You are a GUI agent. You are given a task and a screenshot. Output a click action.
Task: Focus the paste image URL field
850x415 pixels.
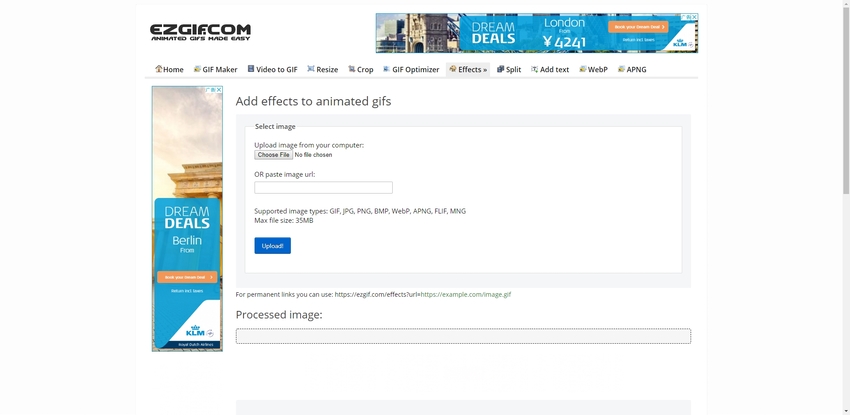pyautogui.click(x=323, y=188)
